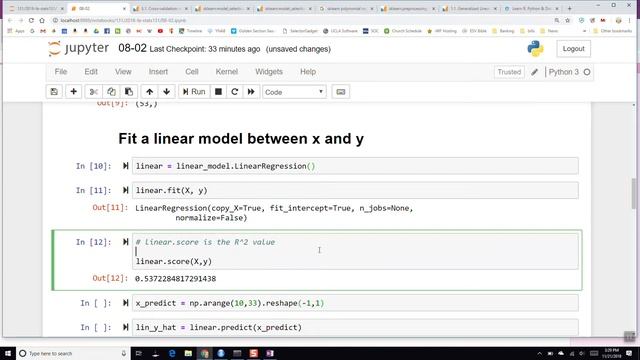Viewport: 640px width, 360px height.
Task: Restart the kernel with the circular arrow icon
Action: tap(235, 92)
